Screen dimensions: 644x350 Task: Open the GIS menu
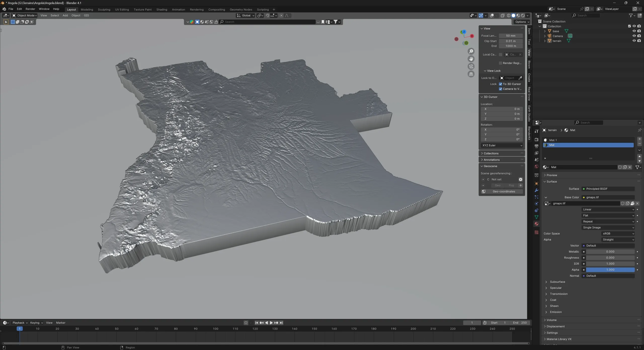coord(86,15)
